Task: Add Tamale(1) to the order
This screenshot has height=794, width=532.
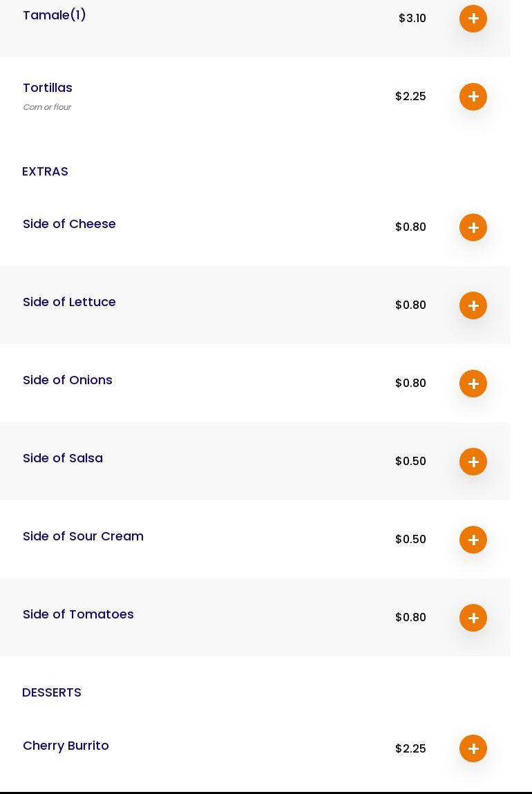Action: pos(473,19)
